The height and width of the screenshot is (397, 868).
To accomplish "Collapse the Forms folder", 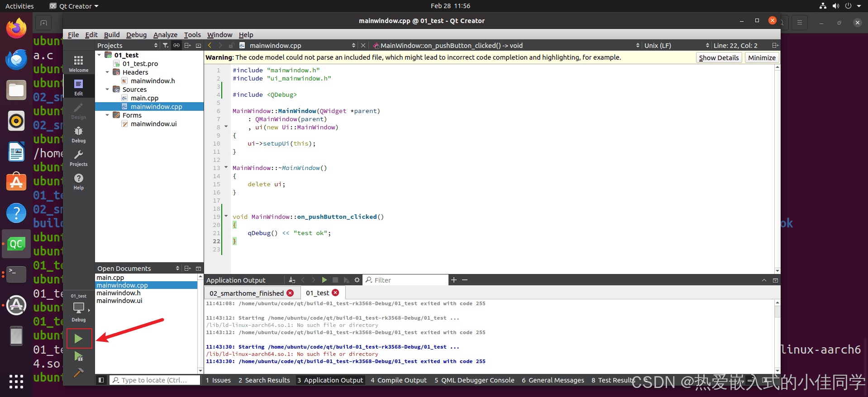I will 107,115.
